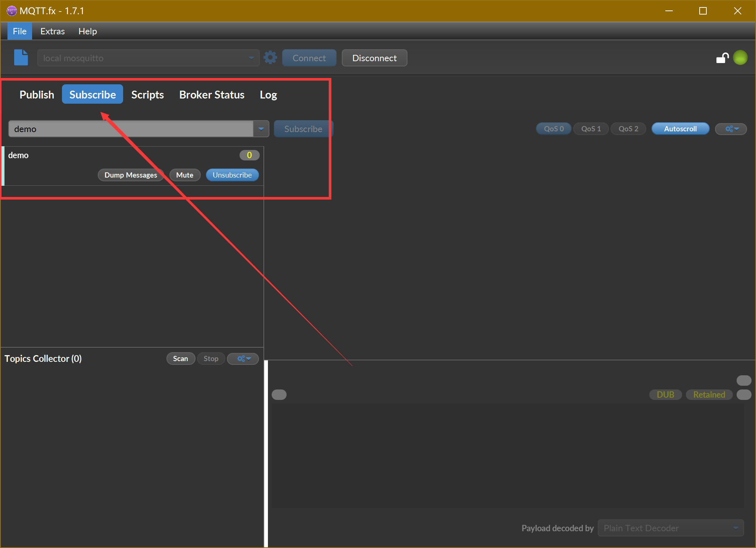Maximize the MQTT.fx window
Screen dimensions: 756x548
point(703,11)
